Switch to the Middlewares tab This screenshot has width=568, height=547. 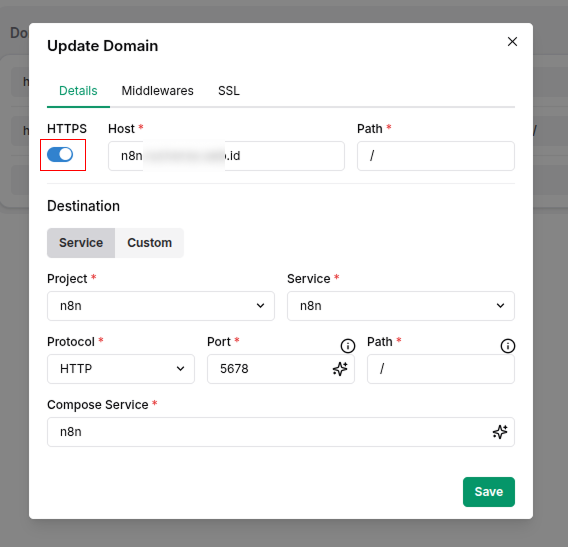[157, 91]
